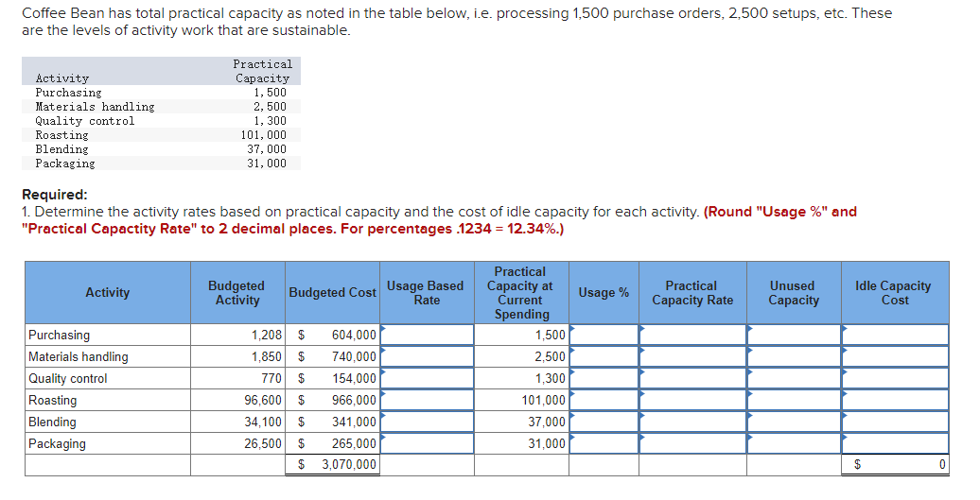Screen dimensions: 980x500
Task: Select 101,000 Roasting capacity in upper table
Action: click(x=264, y=135)
